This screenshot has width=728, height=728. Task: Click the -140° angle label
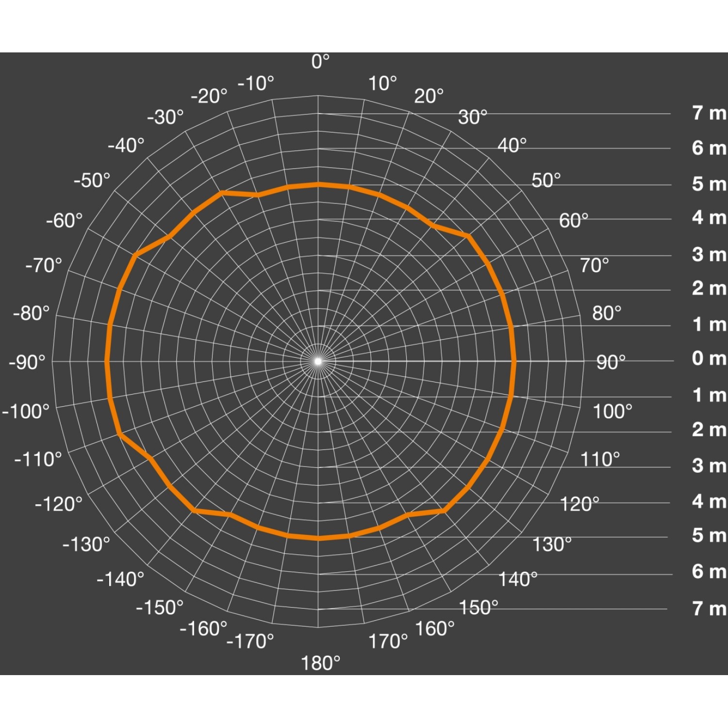120,579
